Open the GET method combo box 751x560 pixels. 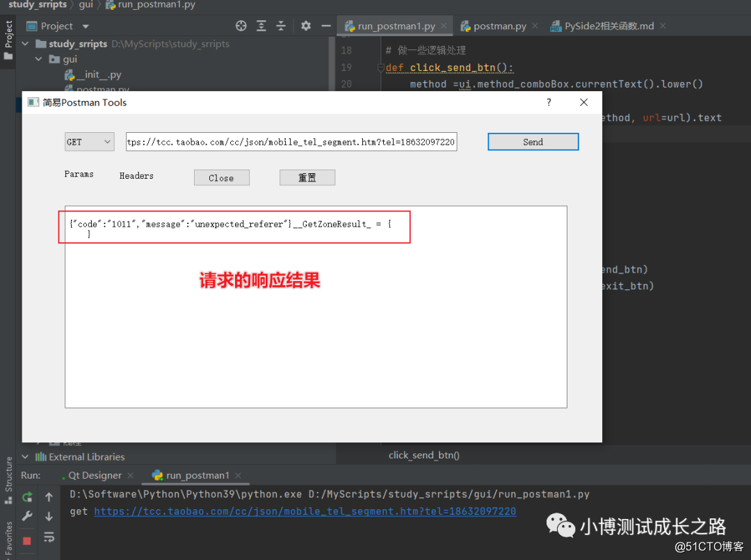click(90, 142)
